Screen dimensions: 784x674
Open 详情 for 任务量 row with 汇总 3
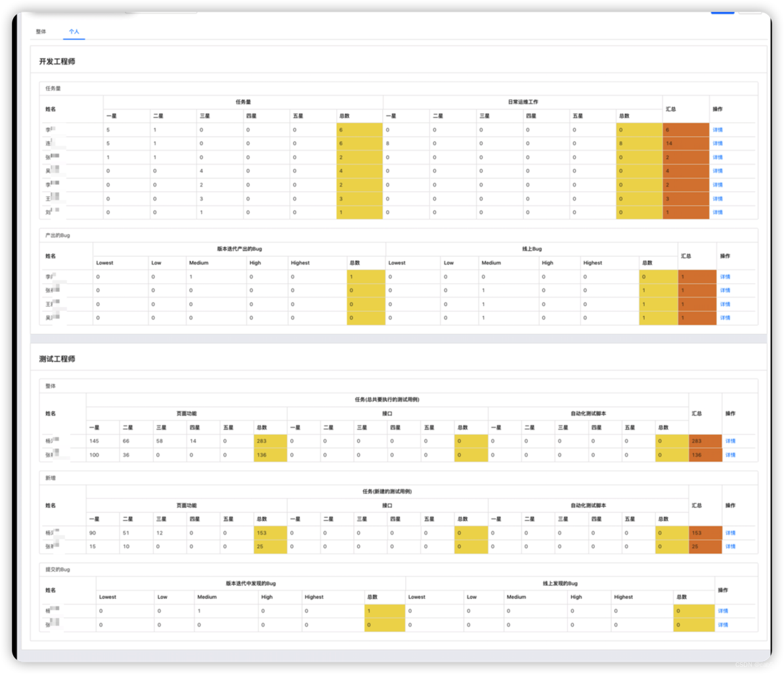[718, 198]
